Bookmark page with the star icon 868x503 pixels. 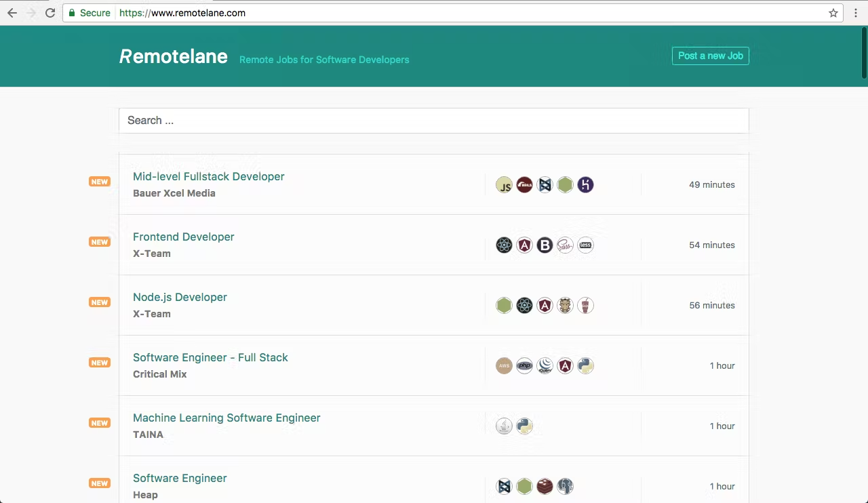pyautogui.click(x=833, y=13)
